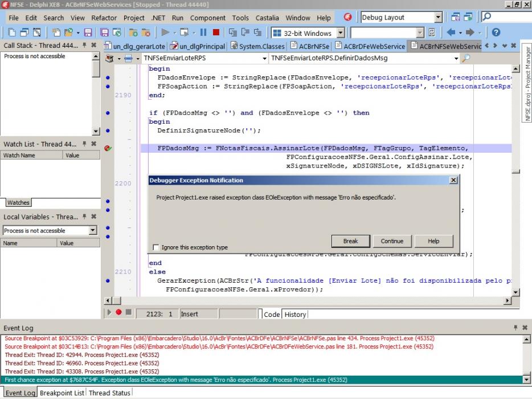Screen dimensions: 532x399
Task: Pause the running program
Action: coord(203,32)
